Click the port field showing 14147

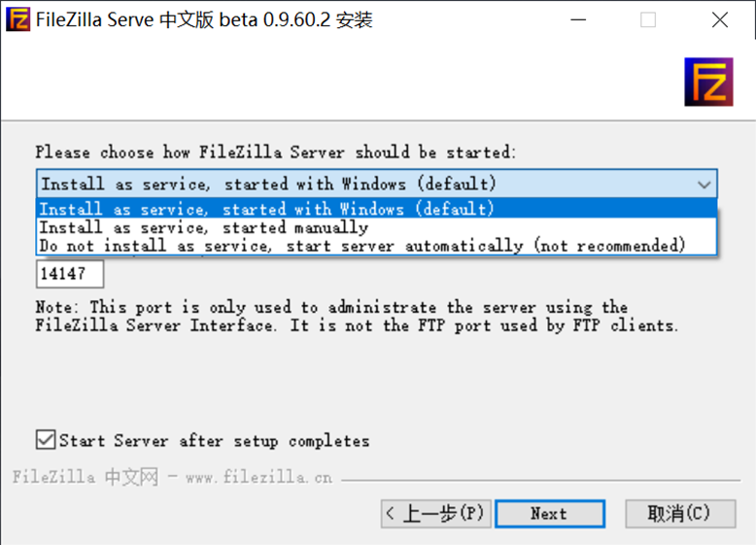click(x=72, y=274)
